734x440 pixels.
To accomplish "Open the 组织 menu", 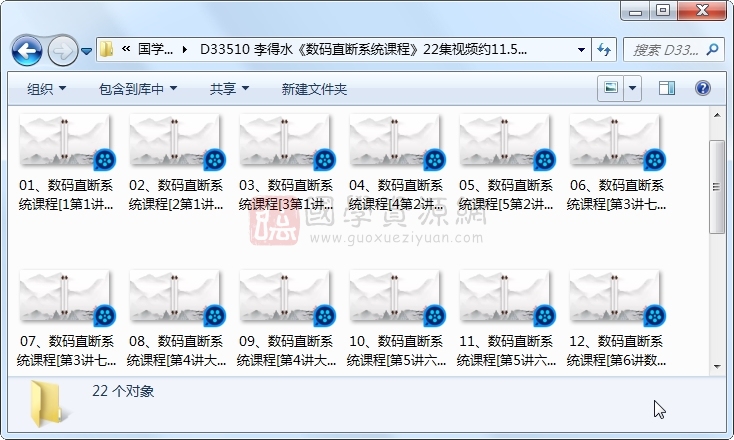I will (46, 88).
